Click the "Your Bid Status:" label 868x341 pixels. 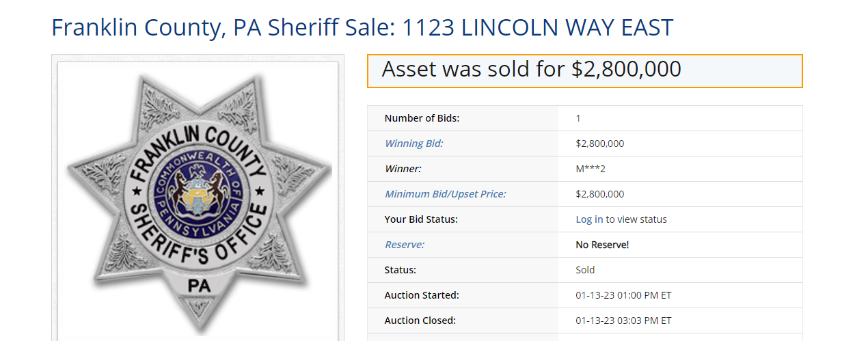coord(421,219)
